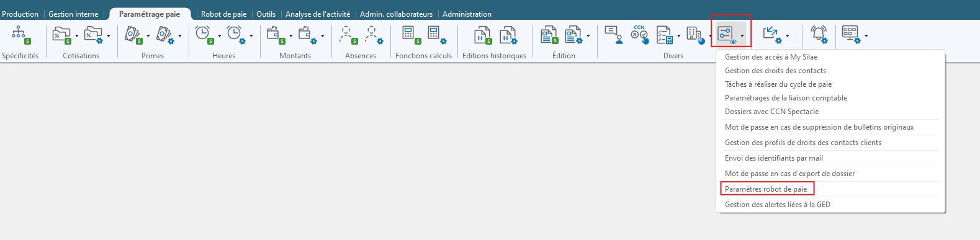The height and width of the screenshot is (240, 980).
Task: Click the first Édition documents icon
Action: click(x=549, y=35)
